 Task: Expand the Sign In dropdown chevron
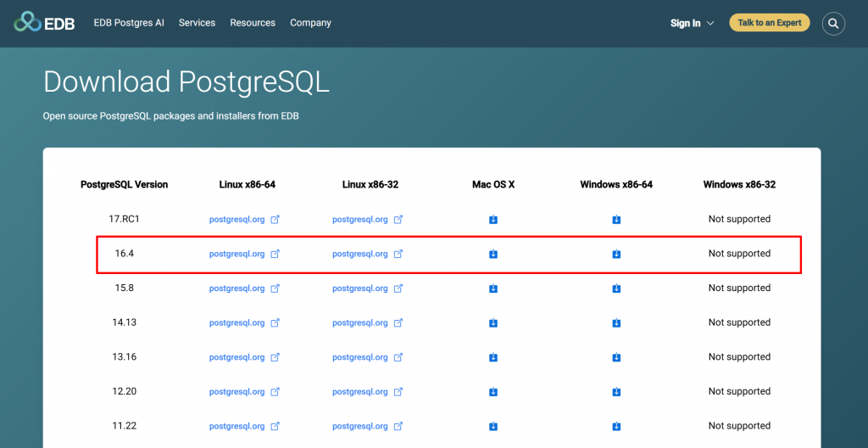coord(710,23)
